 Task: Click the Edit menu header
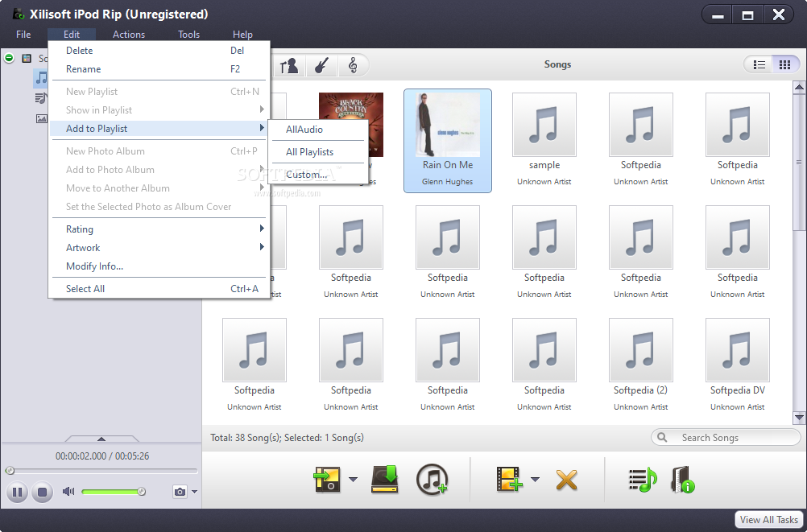(x=72, y=35)
